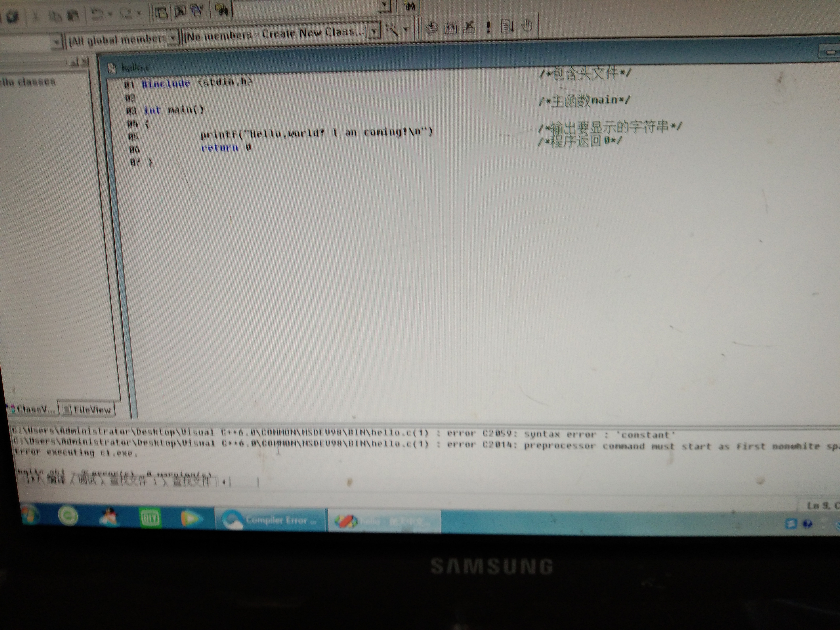The image size is (840, 630).
Task: Switch to the FileView tab
Action: [88, 409]
